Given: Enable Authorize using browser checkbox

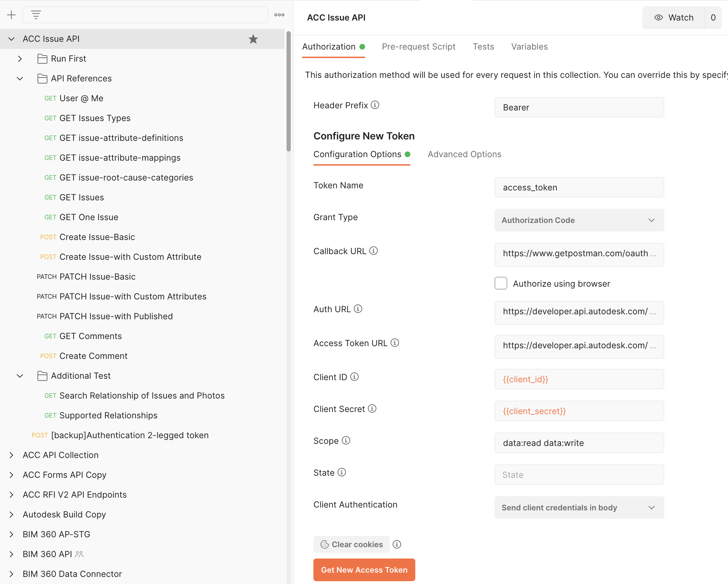Looking at the screenshot, I should 501,284.
